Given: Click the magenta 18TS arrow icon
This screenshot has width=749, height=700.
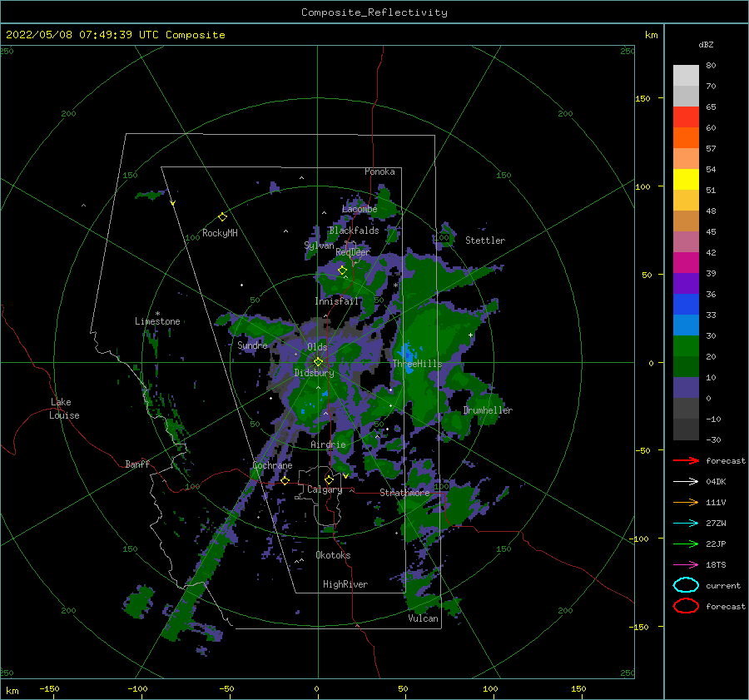Looking at the screenshot, I should (686, 565).
